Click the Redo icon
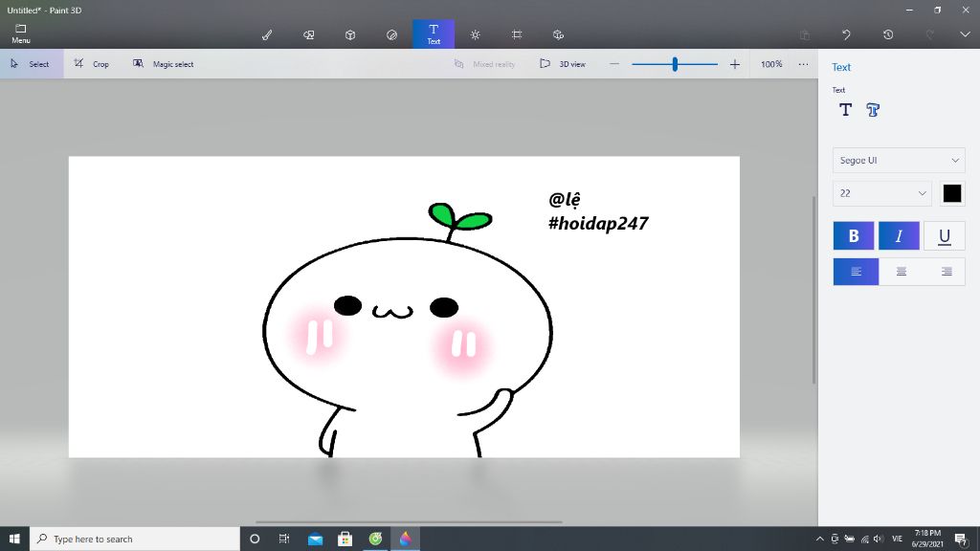This screenshot has width=980, height=551. pos(930,35)
